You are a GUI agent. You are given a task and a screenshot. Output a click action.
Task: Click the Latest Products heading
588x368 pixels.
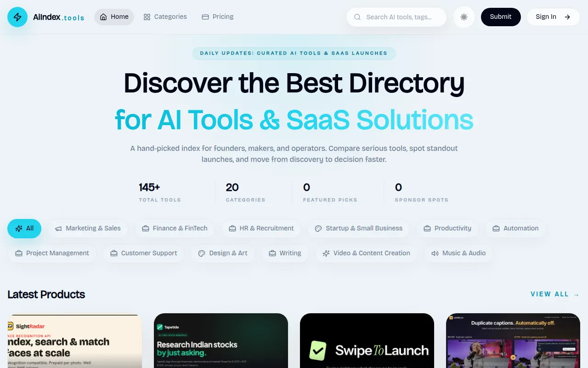tap(46, 294)
